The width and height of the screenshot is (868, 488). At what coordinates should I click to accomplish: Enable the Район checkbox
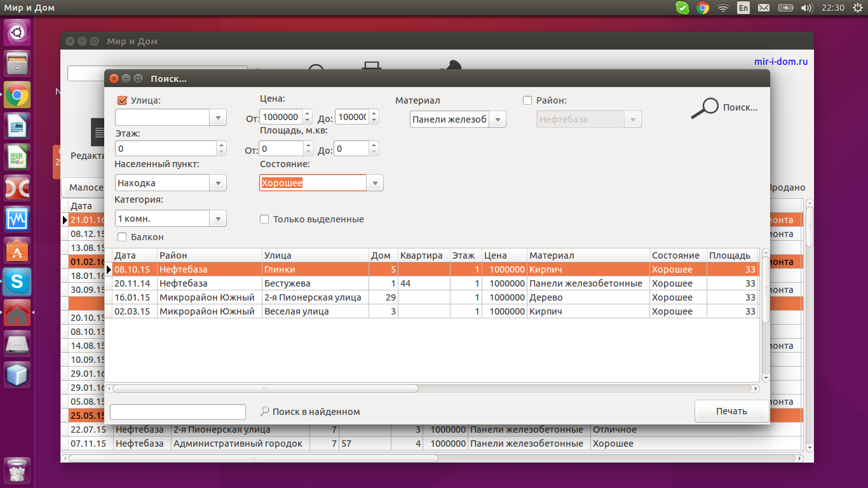pyautogui.click(x=527, y=100)
